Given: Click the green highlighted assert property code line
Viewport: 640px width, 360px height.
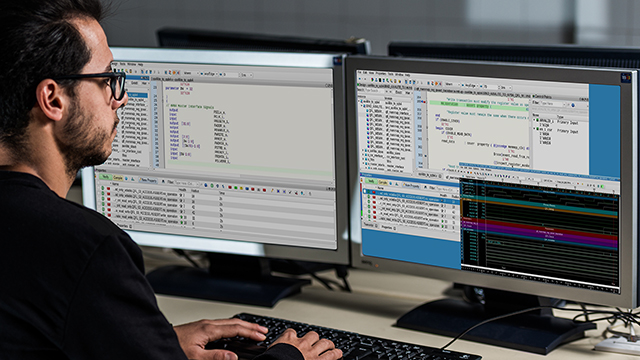Looking at the screenshot, I should [478, 106].
